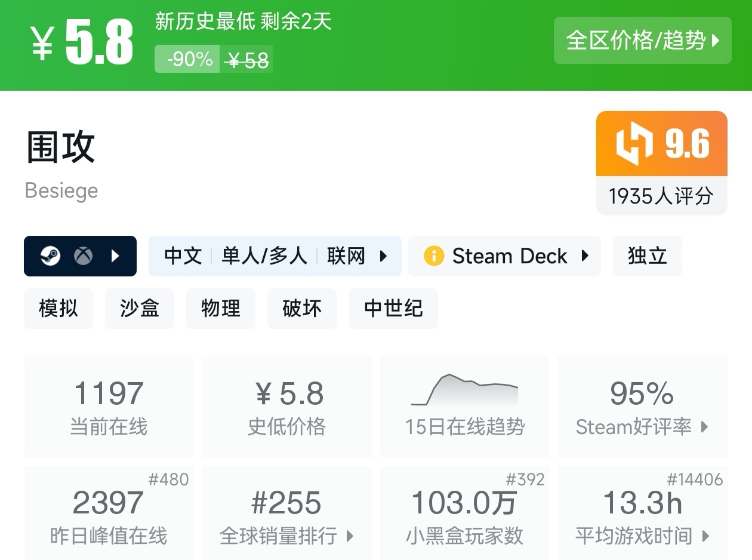The width and height of the screenshot is (752, 560).
Task: Open 全区价格/趋势 price trends
Action: pyautogui.click(x=642, y=41)
